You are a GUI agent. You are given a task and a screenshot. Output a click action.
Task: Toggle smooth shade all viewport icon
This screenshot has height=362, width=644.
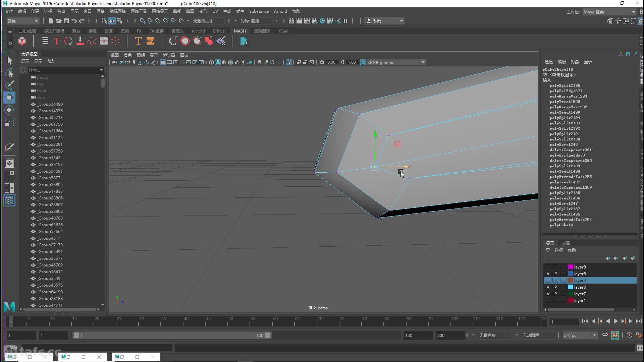click(218, 62)
